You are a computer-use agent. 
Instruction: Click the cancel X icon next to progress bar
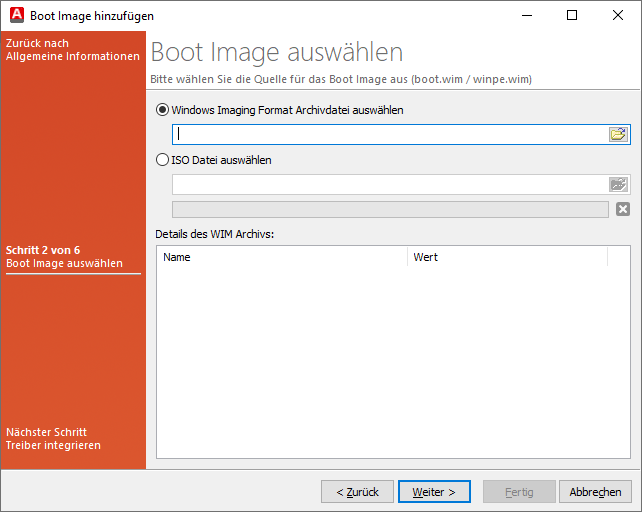[x=623, y=209]
